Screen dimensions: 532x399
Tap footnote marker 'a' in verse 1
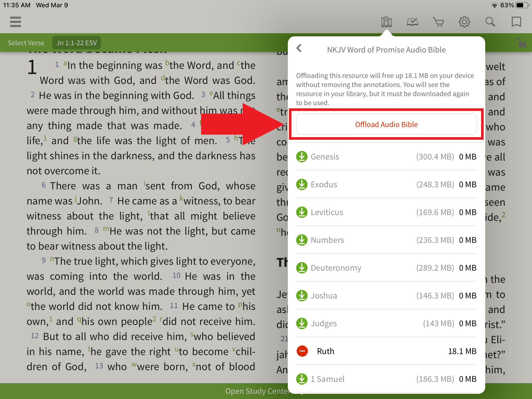point(65,63)
